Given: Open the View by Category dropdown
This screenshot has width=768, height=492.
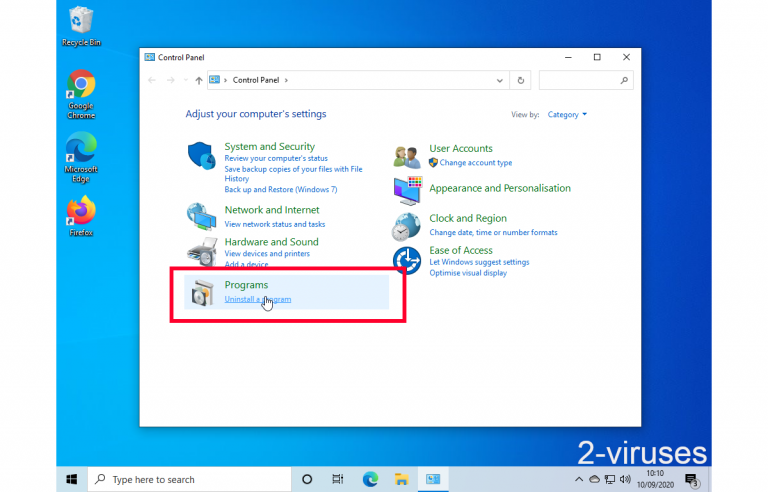Looking at the screenshot, I should coord(567,115).
